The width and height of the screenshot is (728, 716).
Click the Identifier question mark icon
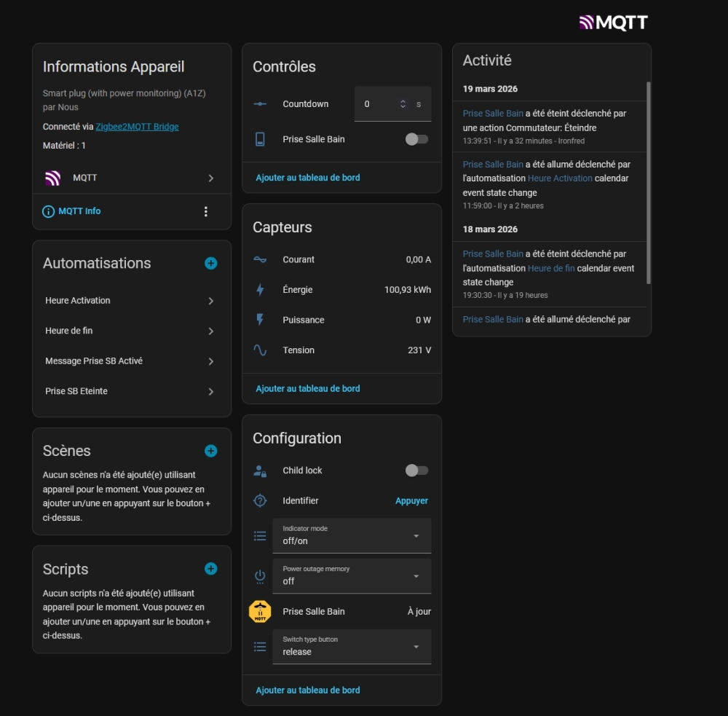pos(260,501)
